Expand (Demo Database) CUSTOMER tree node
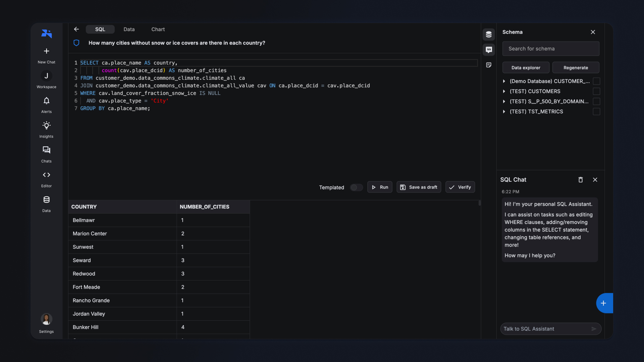Viewport: 644px width, 362px height. (x=504, y=81)
